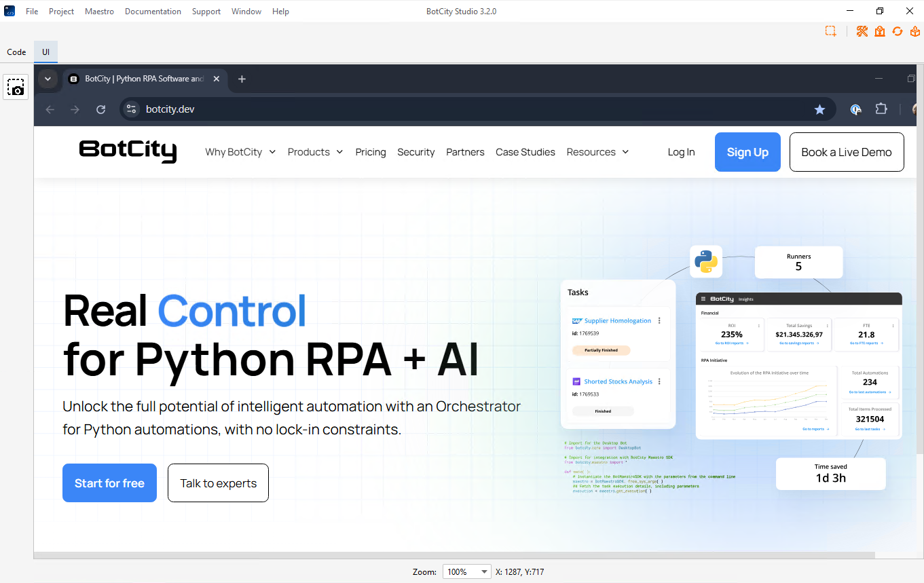
Task: Click the Python logo icon
Action: [x=706, y=261]
